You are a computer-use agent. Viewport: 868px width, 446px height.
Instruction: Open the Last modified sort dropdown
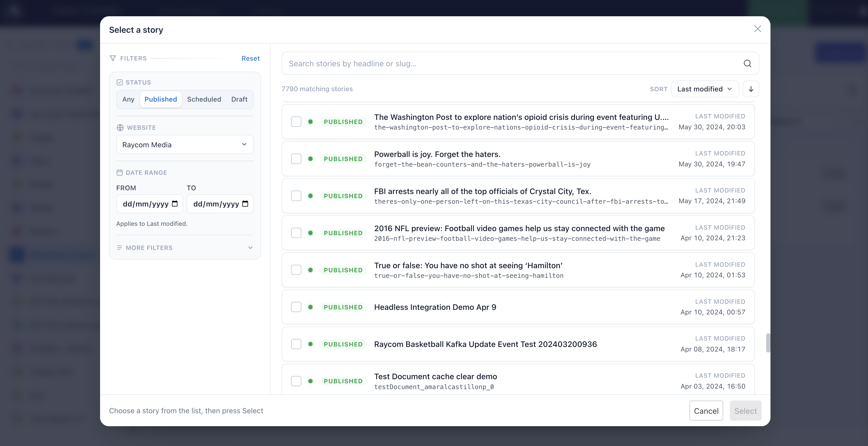[x=705, y=89]
